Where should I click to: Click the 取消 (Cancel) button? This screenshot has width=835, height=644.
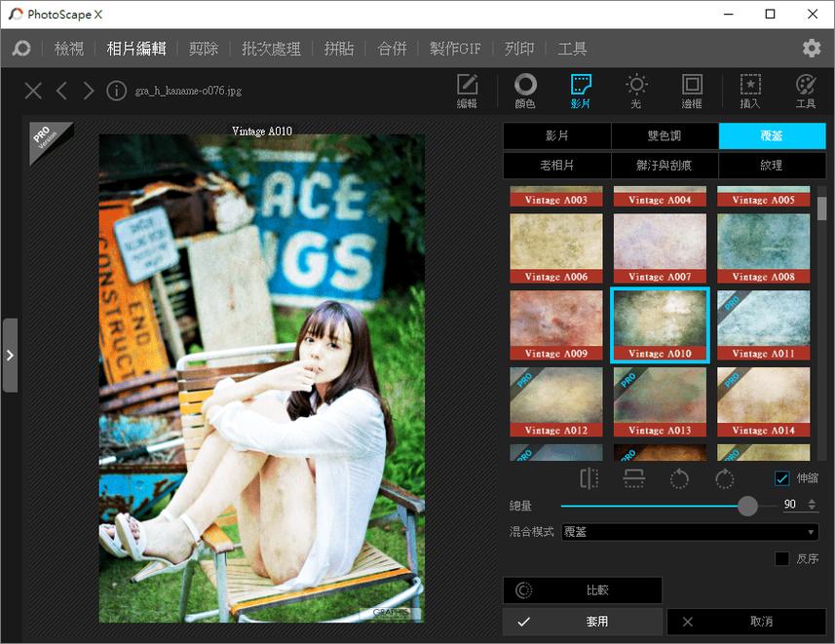[x=746, y=622]
